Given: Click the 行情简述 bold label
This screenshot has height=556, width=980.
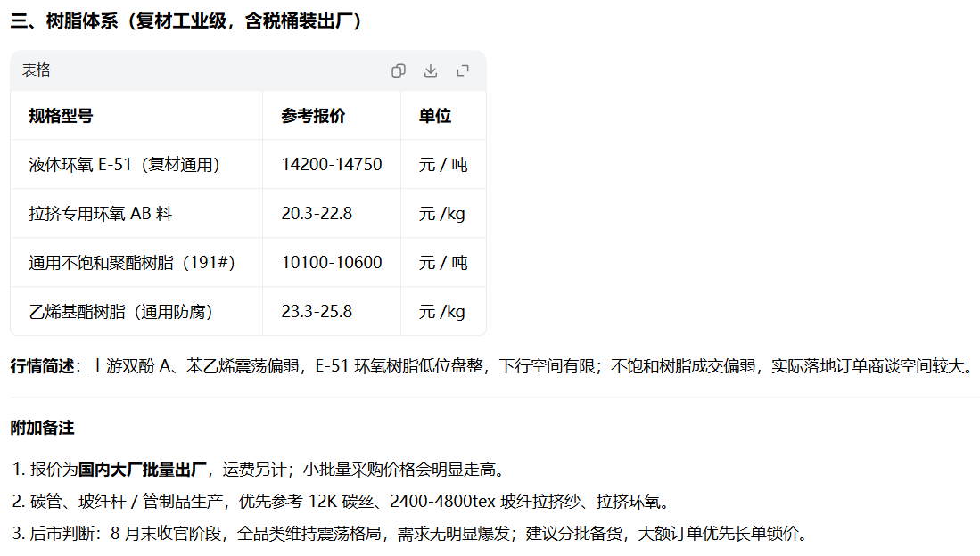Looking at the screenshot, I should [42, 365].
